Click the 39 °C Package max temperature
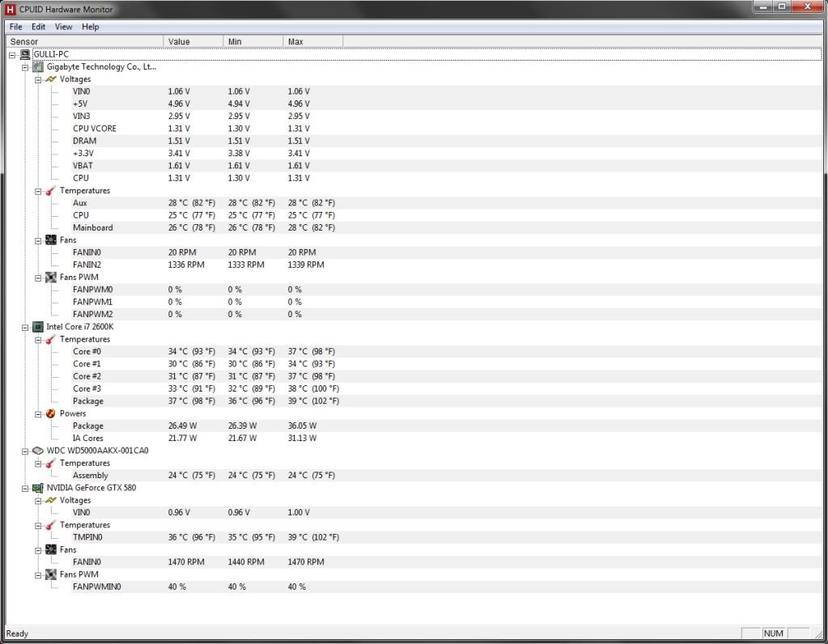The width and height of the screenshot is (828, 644). coord(313,401)
